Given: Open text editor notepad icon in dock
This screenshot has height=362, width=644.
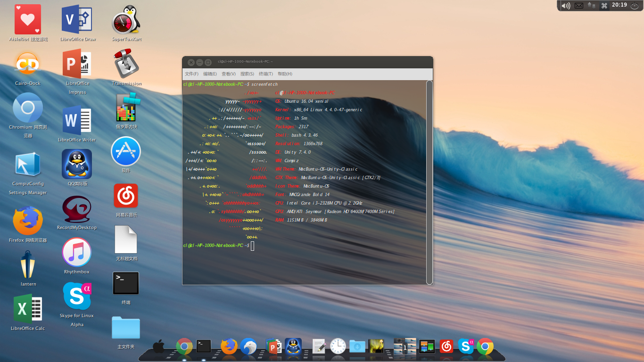Looking at the screenshot, I should (x=319, y=346).
